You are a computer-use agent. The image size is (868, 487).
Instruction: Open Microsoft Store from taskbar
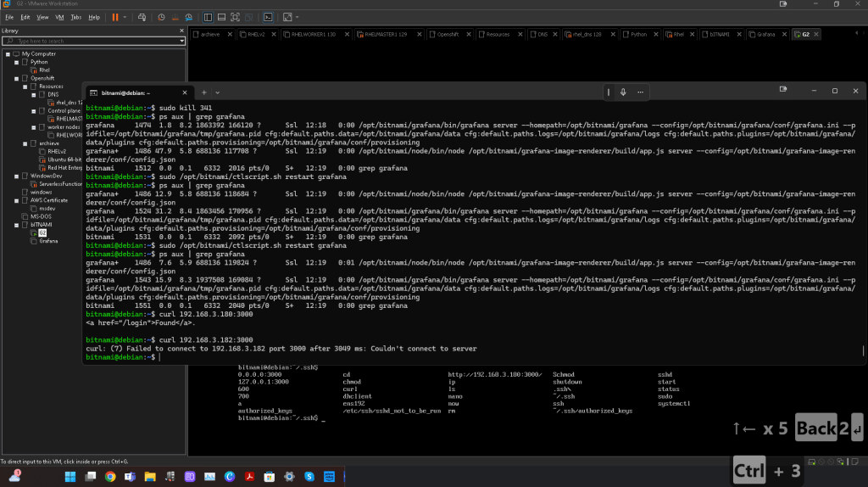click(270, 477)
